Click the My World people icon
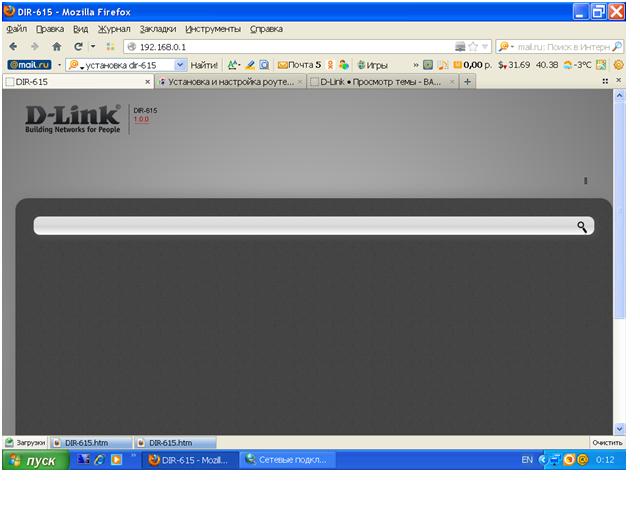Screen dimensions: 640x512 (x=344, y=65)
